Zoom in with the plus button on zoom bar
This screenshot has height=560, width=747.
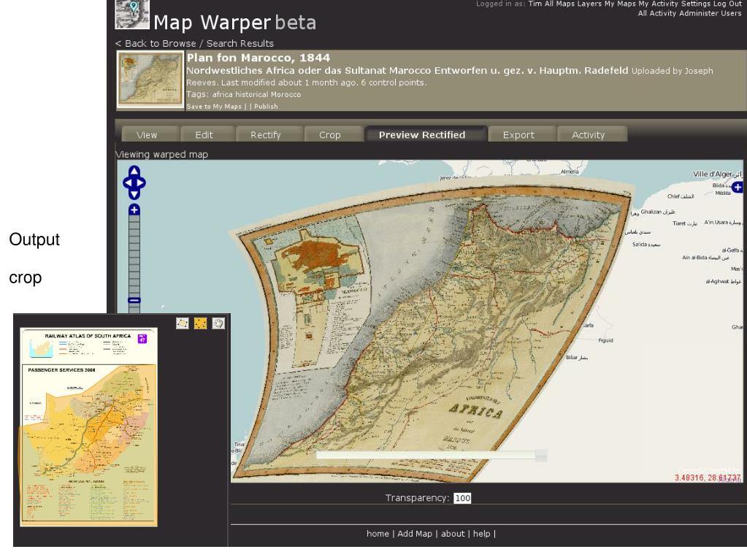tap(134, 210)
